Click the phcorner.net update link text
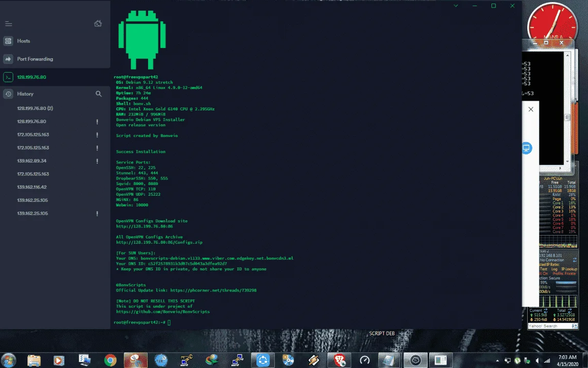588x368 pixels. (x=214, y=290)
